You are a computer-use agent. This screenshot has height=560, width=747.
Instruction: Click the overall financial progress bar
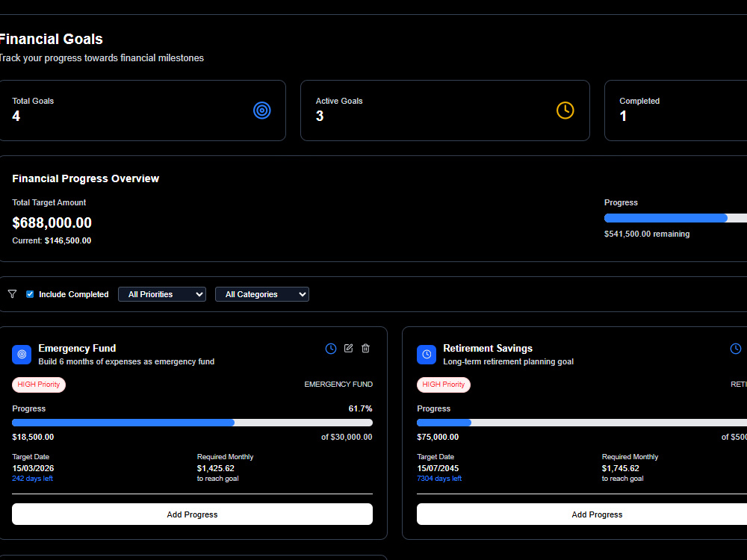click(675, 218)
